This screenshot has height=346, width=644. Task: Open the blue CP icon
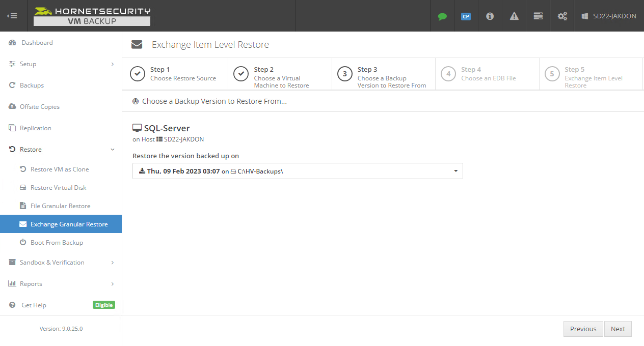coord(466,16)
